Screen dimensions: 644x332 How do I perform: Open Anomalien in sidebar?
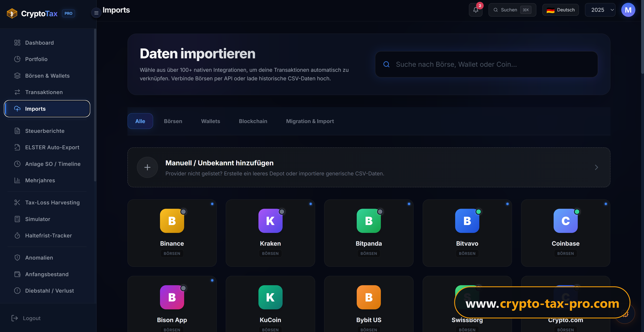point(47,258)
